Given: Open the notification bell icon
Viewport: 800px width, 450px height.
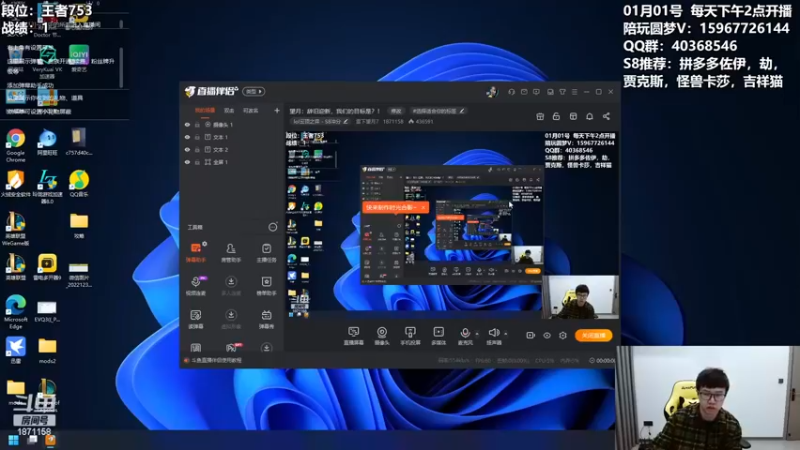Looking at the screenshot, I should click(589, 116).
